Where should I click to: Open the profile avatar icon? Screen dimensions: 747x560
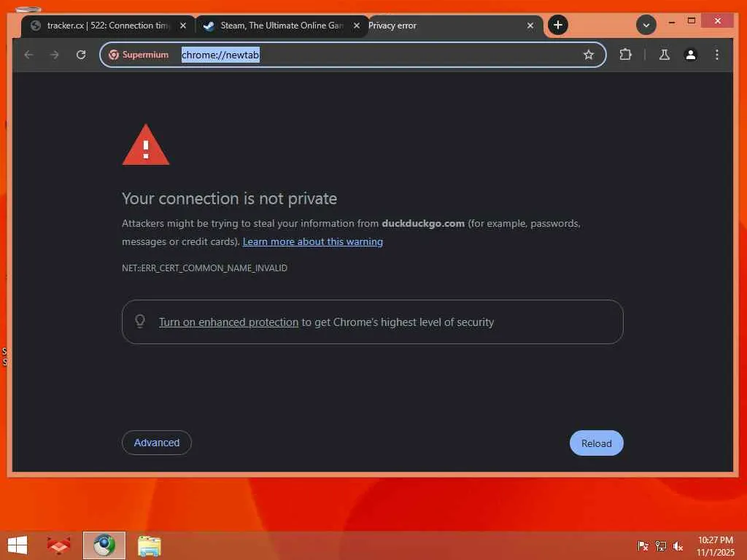[x=690, y=55]
